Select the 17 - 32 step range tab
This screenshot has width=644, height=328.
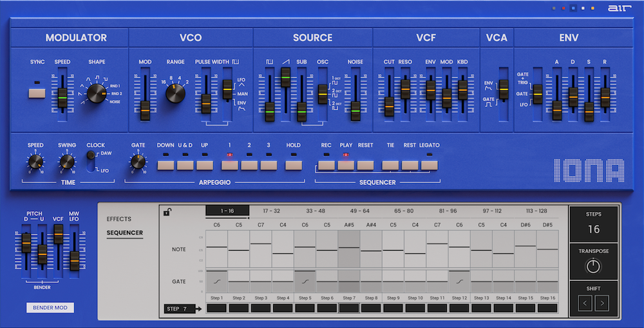click(271, 211)
